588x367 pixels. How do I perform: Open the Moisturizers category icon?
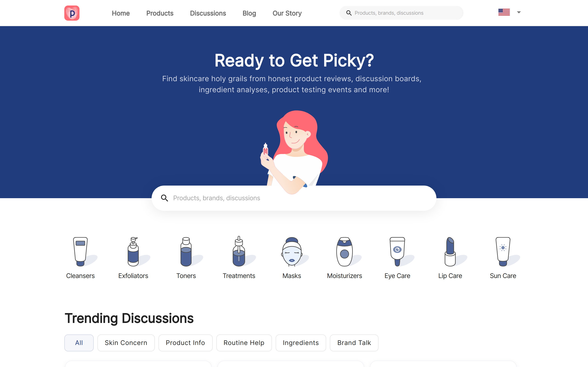pos(344,252)
